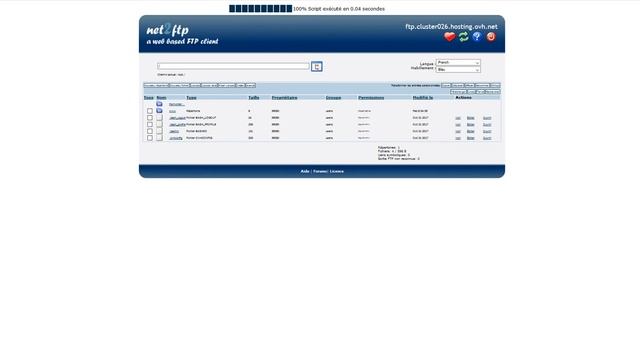Sort by the Groupe column header
The width and height of the screenshot is (640, 360).
(333, 98)
